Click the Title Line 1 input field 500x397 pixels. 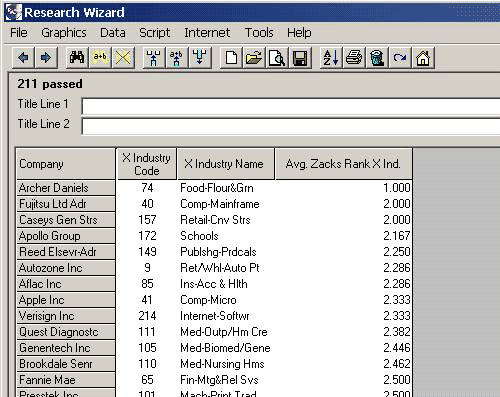(291, 106)
